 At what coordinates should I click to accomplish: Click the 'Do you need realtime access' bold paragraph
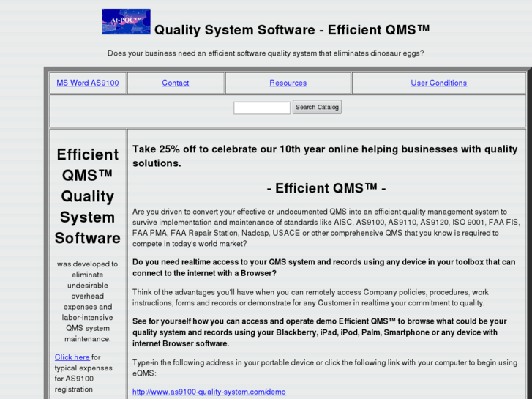pos(324,267)
